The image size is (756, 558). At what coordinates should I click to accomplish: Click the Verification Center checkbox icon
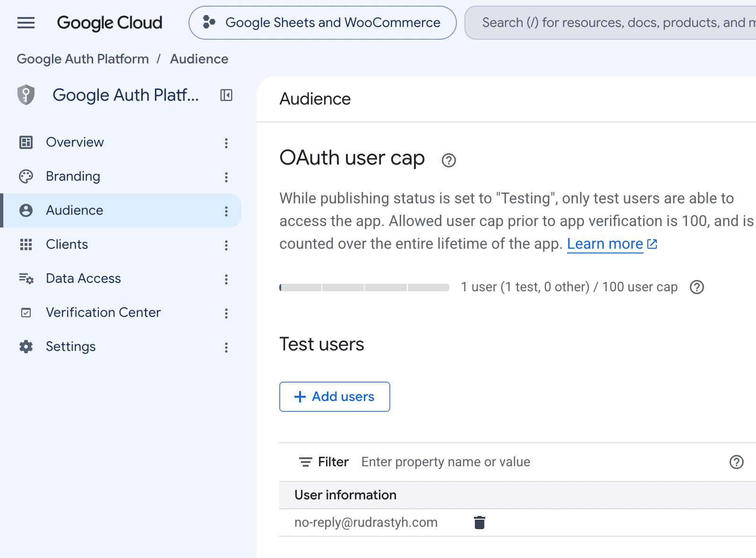tap(26, 313)
